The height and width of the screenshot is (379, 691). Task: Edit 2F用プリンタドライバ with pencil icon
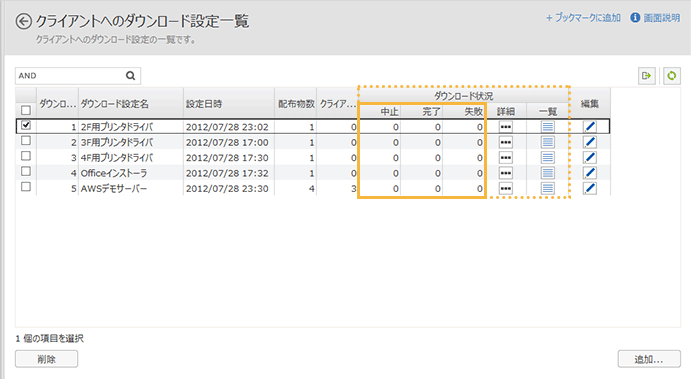pyautogui.click(x=590, y=127)
